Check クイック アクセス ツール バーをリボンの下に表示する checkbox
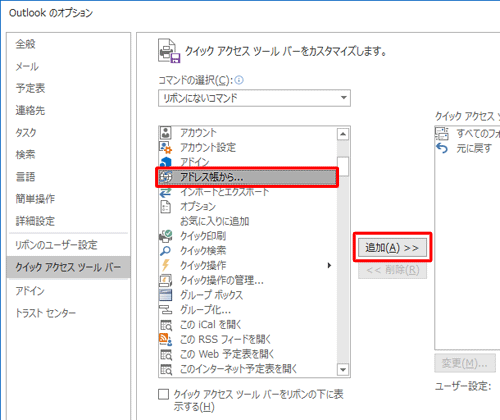Viewport: 500px width, 420px height. click(x=163, y=394)
